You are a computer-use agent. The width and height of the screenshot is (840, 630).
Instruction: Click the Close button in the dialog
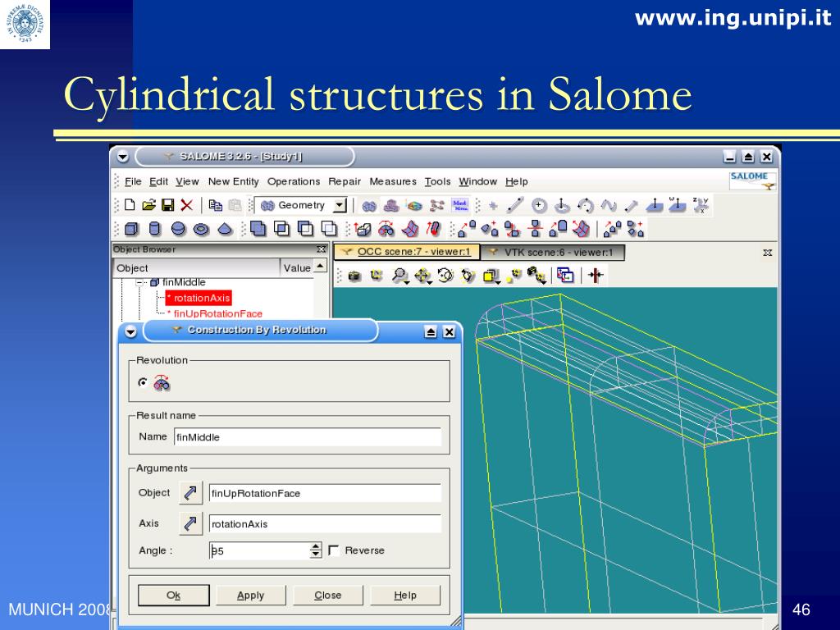click(x=328, y=596)
